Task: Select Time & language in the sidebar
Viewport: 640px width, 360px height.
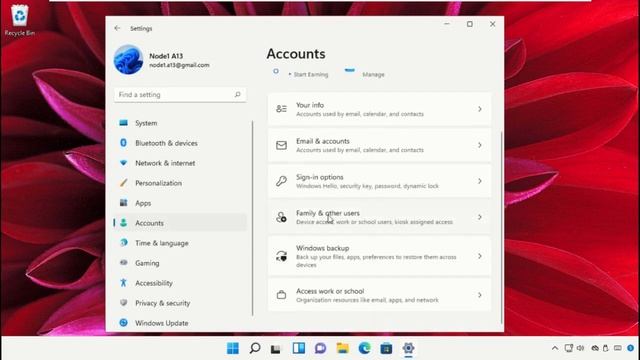Action: click(180, 243)
